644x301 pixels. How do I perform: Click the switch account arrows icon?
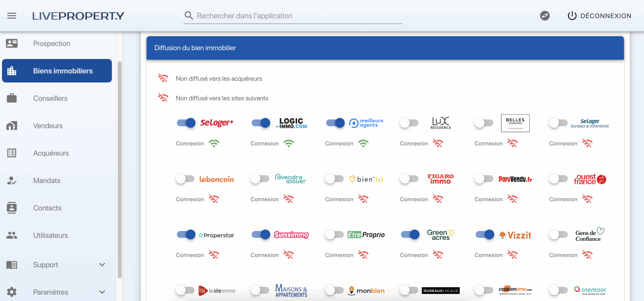point(545,16)
